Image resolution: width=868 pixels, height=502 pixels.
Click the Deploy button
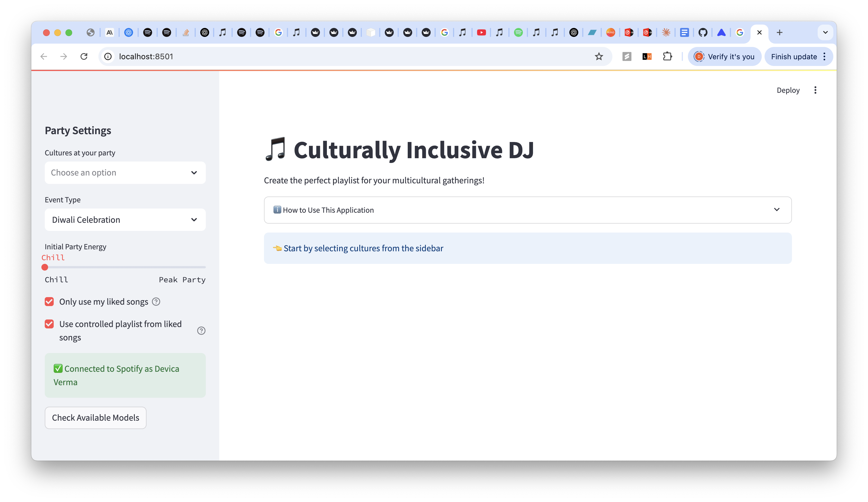coord(788,90)
